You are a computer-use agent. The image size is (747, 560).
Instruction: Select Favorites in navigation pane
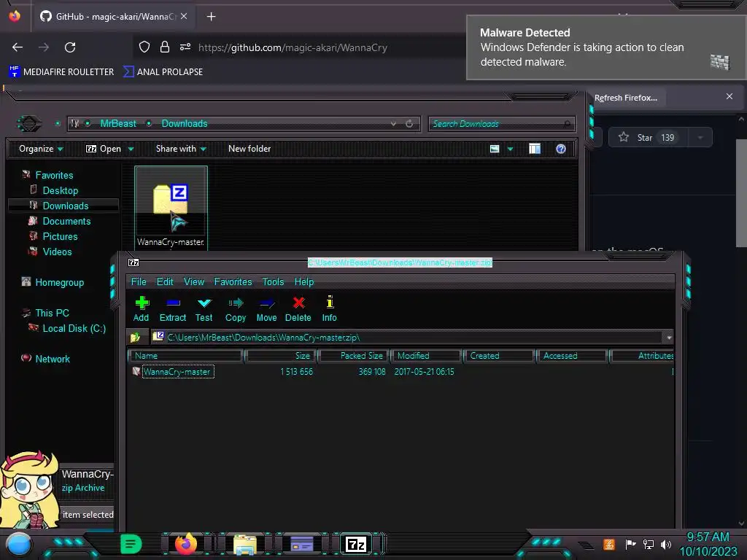point(54,175)
